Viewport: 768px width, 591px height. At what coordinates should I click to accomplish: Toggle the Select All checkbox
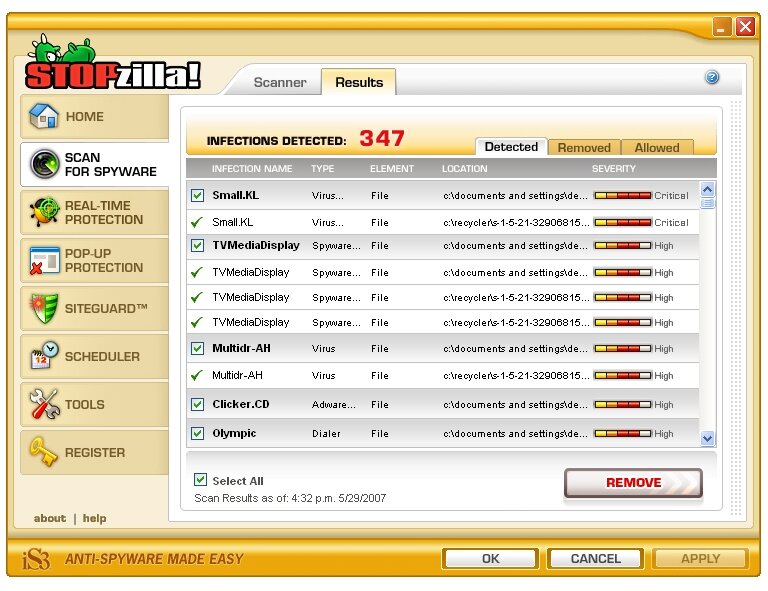tap(200, 479)
